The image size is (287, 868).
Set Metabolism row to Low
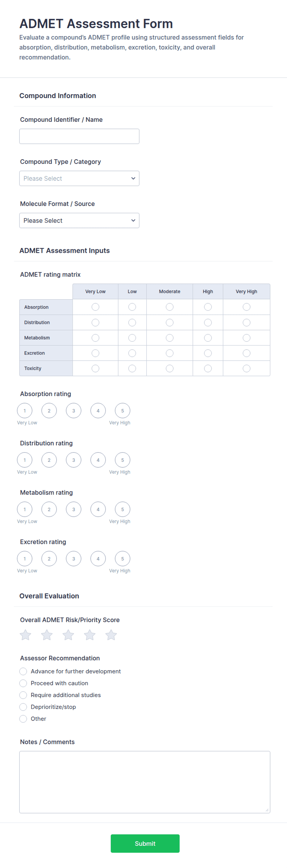tap(132, 338)
